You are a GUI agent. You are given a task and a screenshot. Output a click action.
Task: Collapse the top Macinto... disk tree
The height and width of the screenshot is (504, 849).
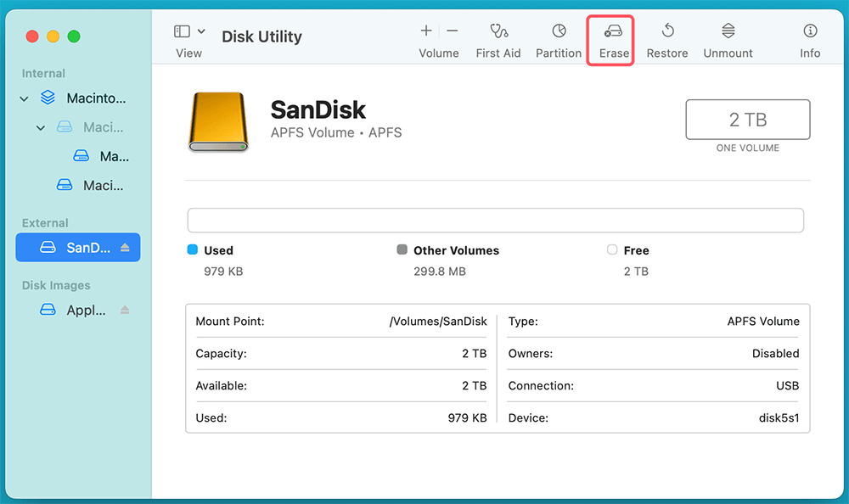click(24, 99)
